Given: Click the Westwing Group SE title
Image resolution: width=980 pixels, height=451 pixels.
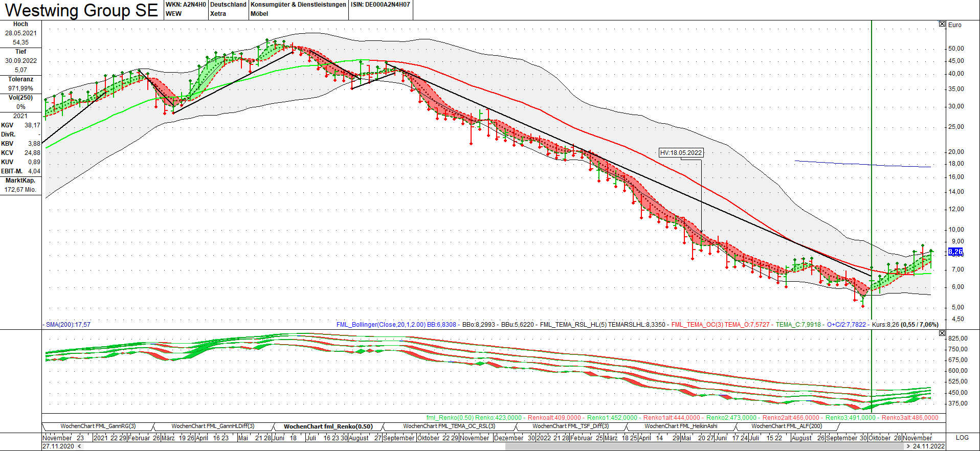Looking at the screenshot, I should pos(82,10).
